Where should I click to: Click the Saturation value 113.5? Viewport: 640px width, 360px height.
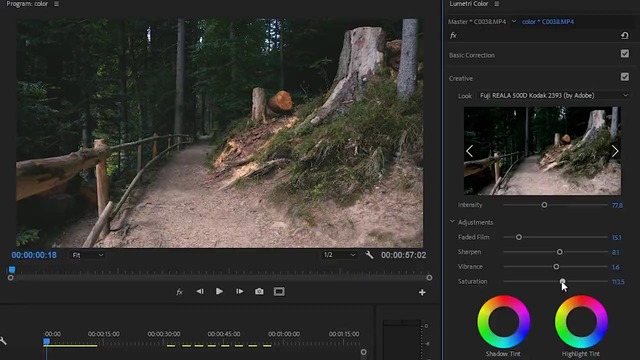tap(618, 282)
